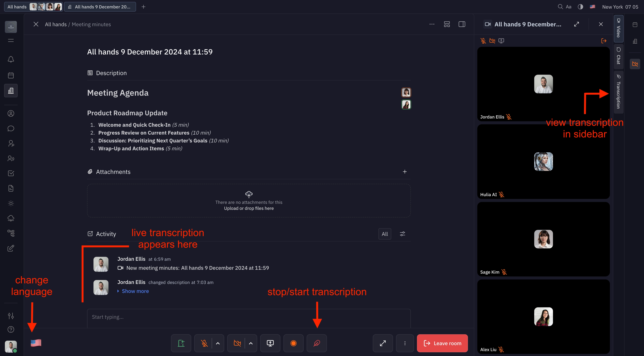Expand Show more under Jordan Ellis activity

coord(135,291)
